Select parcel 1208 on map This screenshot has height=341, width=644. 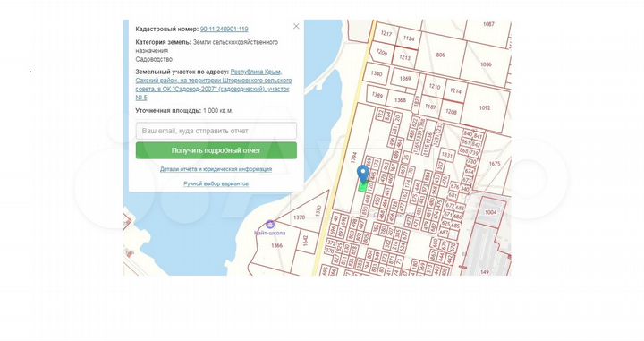tap(451, 112)
